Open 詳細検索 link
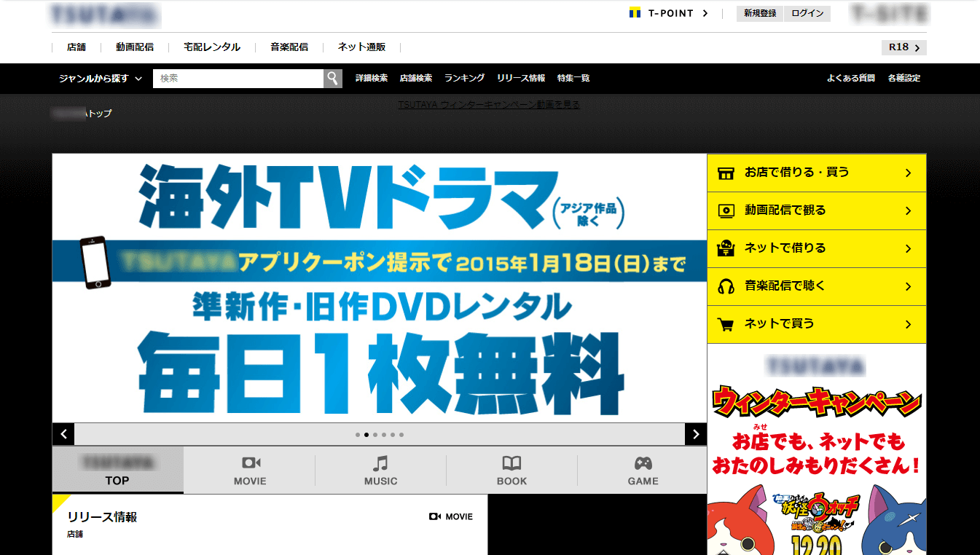Screen dimensions: 980x555 click(372, 78)
